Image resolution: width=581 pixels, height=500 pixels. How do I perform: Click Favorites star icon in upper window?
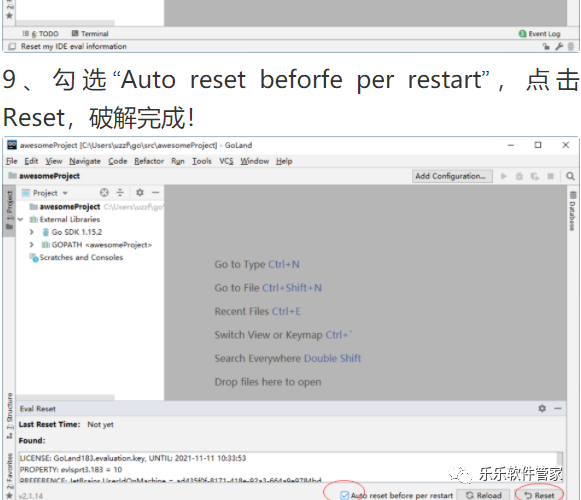pyautogui.click(x=10, y=15)
